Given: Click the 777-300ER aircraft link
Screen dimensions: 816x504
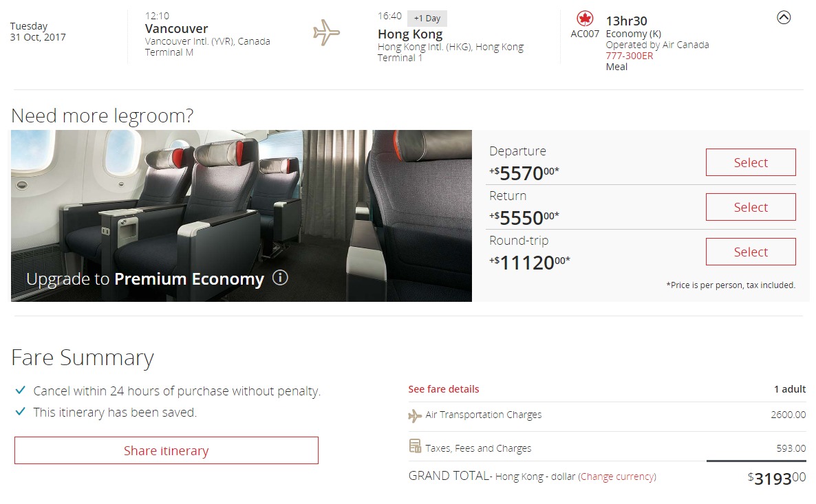Looking at the screenshot, I should 629,56.
